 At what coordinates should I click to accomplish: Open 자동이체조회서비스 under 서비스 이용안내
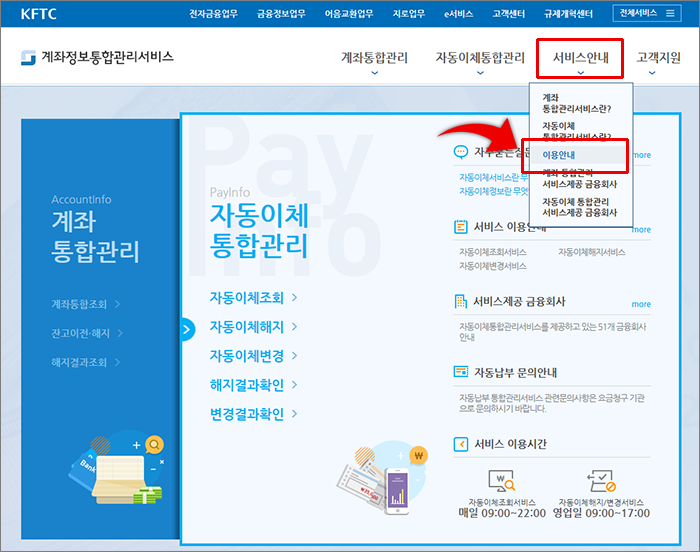[493, 252]
